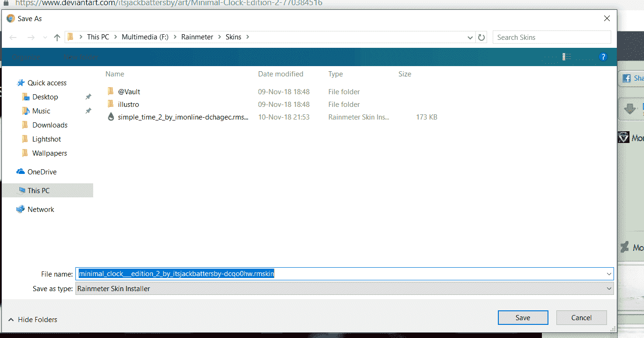Select the illustro folder name
Screen dimensions: 644x338
128,104
